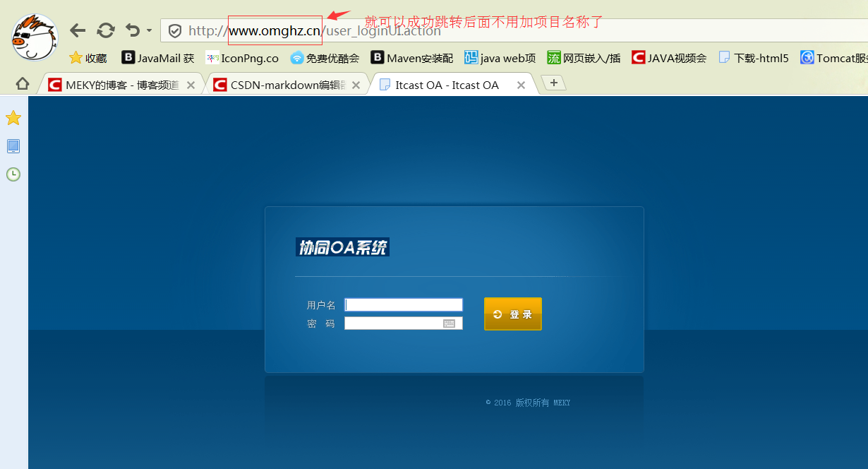Viewport: 868px width, 469px height.
Task: Open the JAVA视频会 bookmark
Action: click(669, 58)
